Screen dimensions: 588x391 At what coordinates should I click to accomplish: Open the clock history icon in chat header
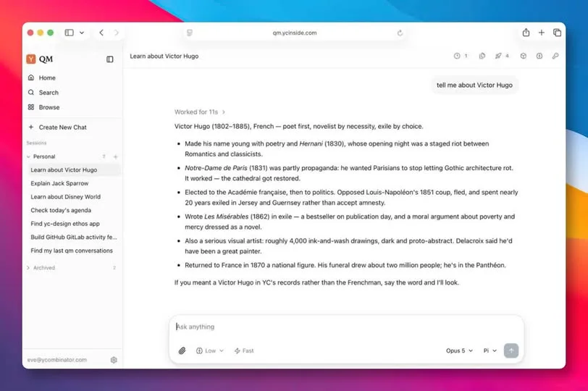tap(457, 56)
